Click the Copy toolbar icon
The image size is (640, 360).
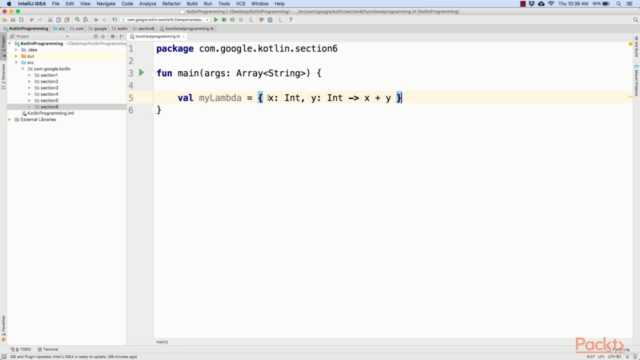(x=58, y=20)
